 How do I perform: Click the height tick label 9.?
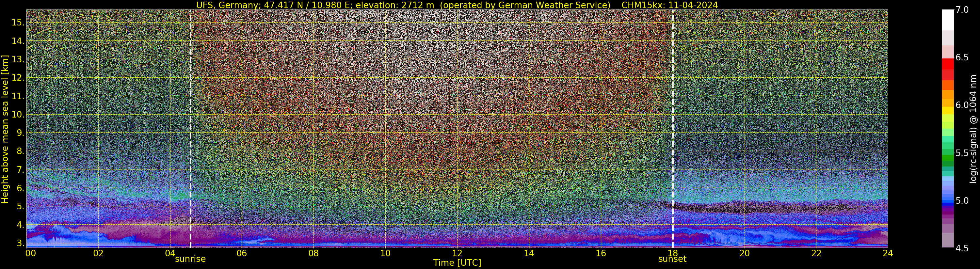pyautogui.click(x=21, y=133)
